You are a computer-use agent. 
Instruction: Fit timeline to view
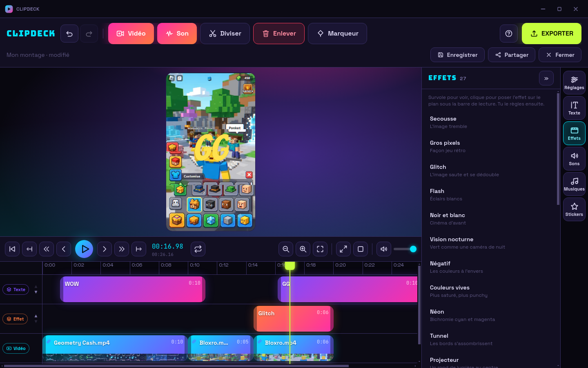tap(320, 249)
